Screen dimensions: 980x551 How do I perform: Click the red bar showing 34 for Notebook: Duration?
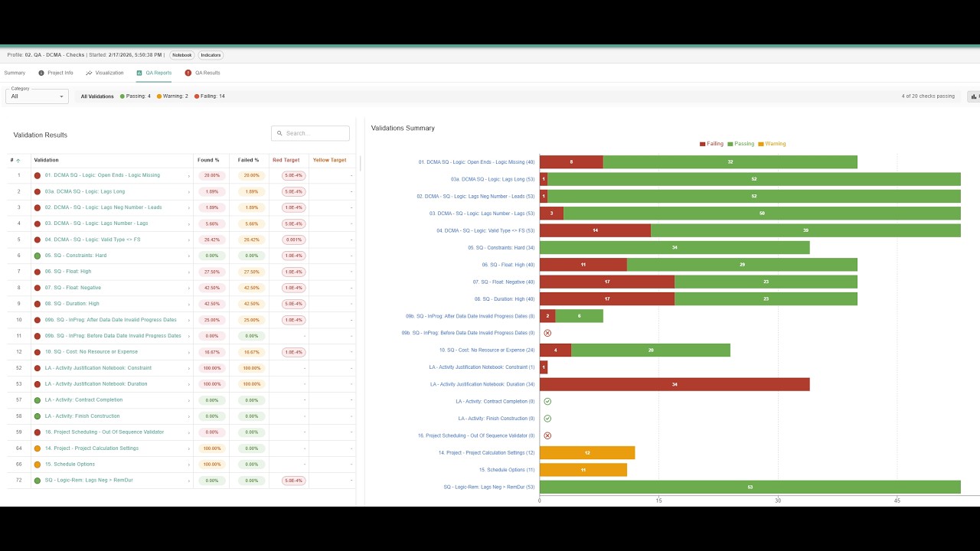click(x=675, y=384)
